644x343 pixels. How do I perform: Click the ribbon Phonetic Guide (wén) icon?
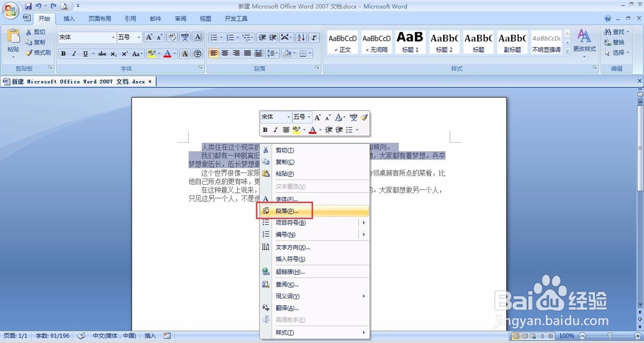click(x=185, y=37)
